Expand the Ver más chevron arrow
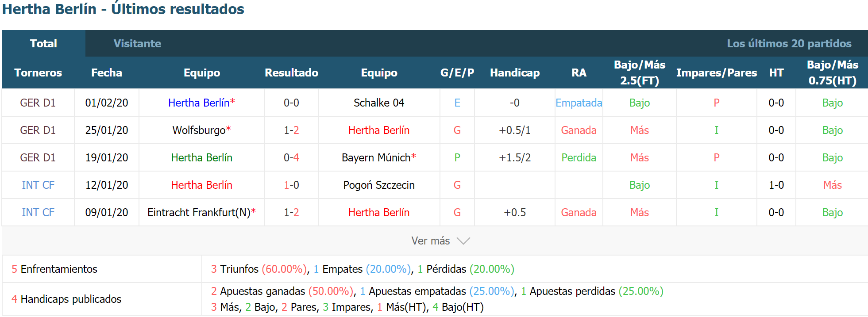The image size is (868, 317). 463,241
